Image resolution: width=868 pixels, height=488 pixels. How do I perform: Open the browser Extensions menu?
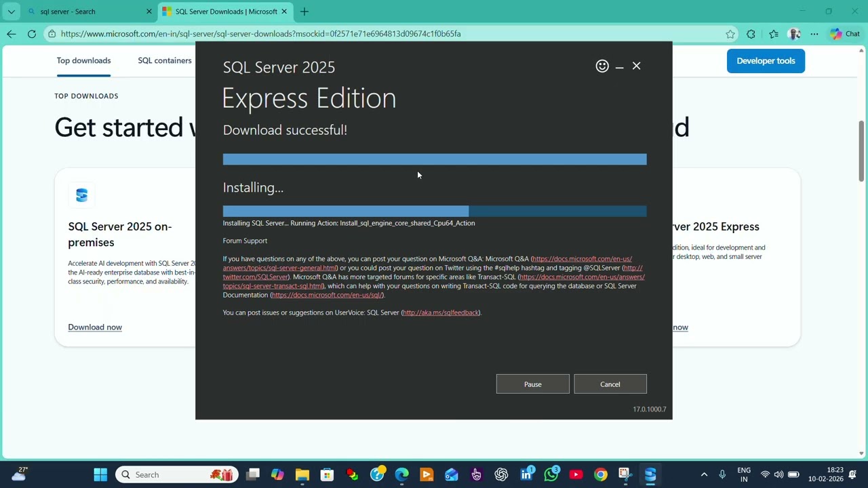click(x=751, y=34)
